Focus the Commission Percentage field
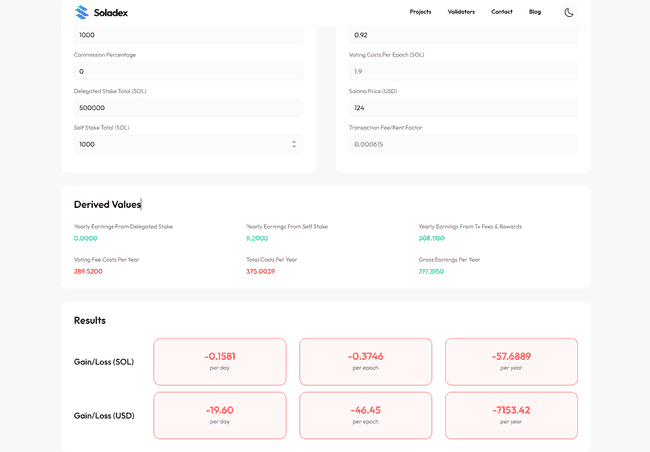This screenshot has height=452, width=650. click(188, 72)
